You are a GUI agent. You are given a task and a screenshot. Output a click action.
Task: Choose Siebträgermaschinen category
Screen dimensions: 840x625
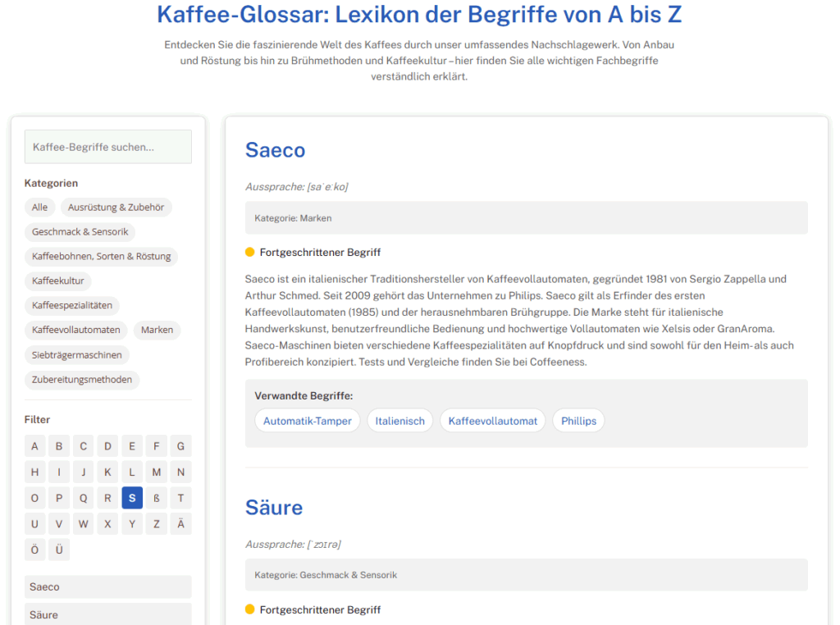click(76, 354)
